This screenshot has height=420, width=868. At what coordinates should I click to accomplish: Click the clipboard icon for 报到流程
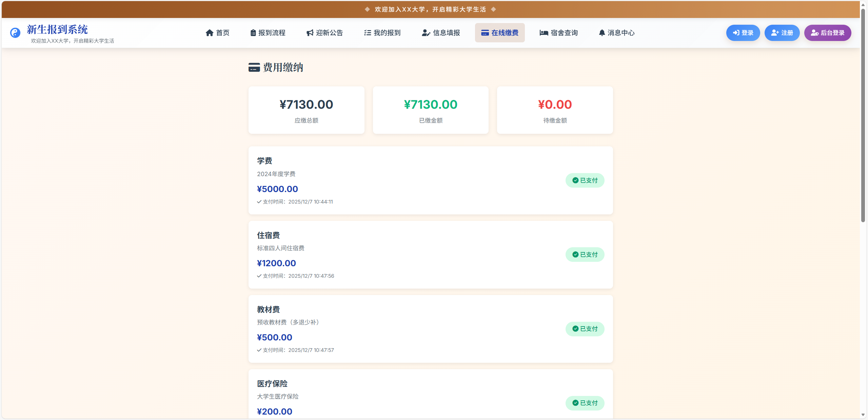253,33
